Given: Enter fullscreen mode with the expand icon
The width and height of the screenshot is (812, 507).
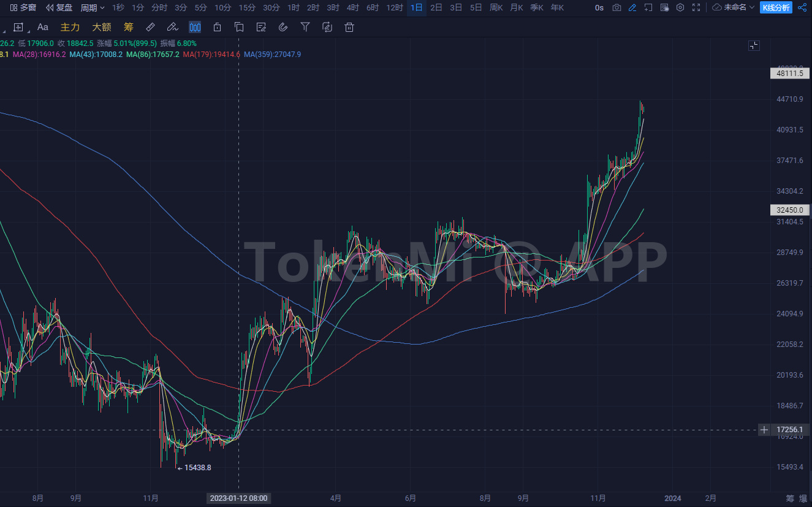Looking at the screenshot, I should point(696,7).
